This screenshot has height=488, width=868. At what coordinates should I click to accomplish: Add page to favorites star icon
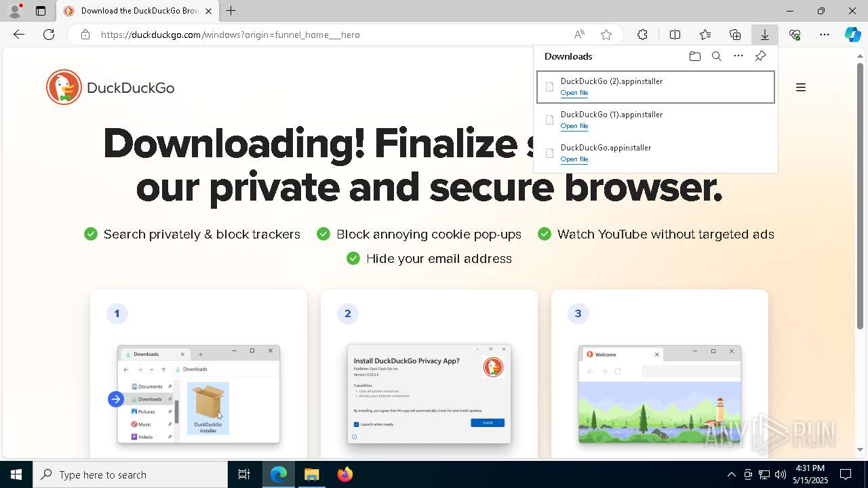point(606,35)
